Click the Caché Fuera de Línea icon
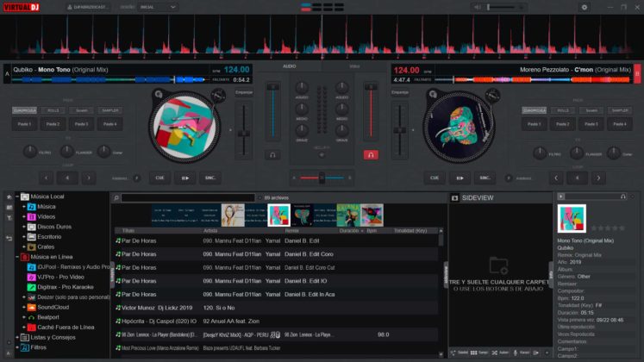Image resolution: width=644 pixels, height=362 pixels. [31, 328]
